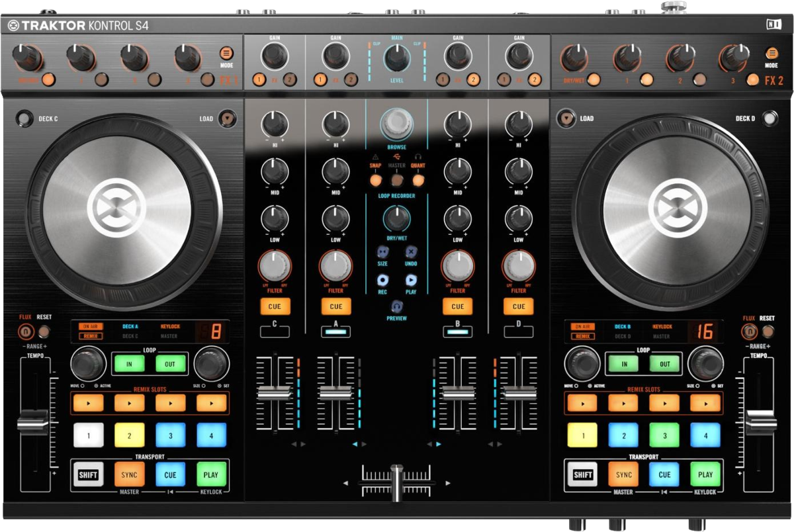Click the right deck LOAD arrow button

(566, 119)
